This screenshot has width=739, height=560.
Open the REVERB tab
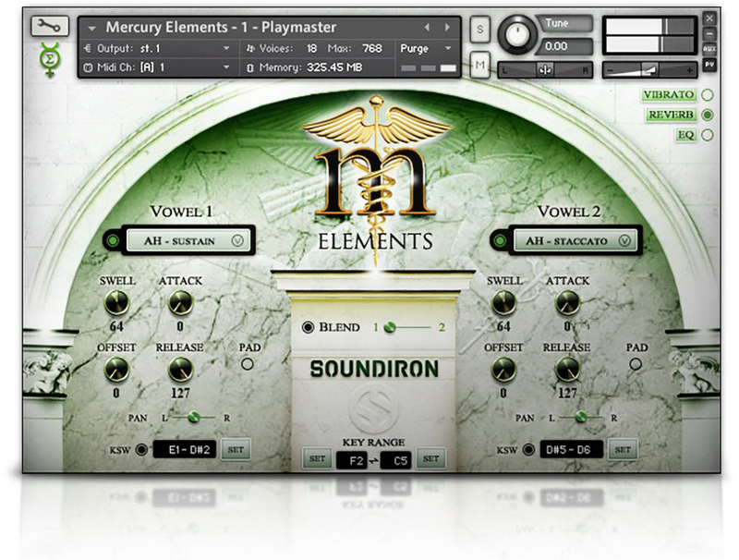coord(671,115)
